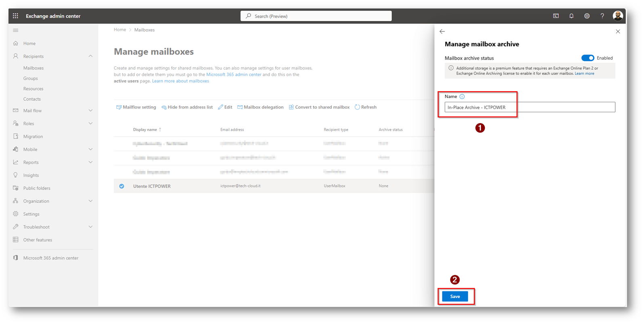
Task: Disable the Mailbox archive status toggle
Action: [587, 58]
